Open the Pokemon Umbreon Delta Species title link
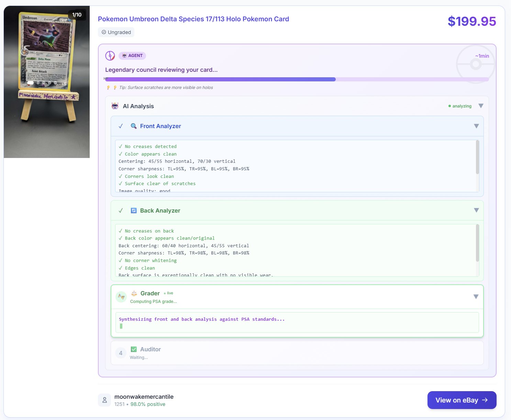This screenshot has width=511, height=420. pos(193,19)
